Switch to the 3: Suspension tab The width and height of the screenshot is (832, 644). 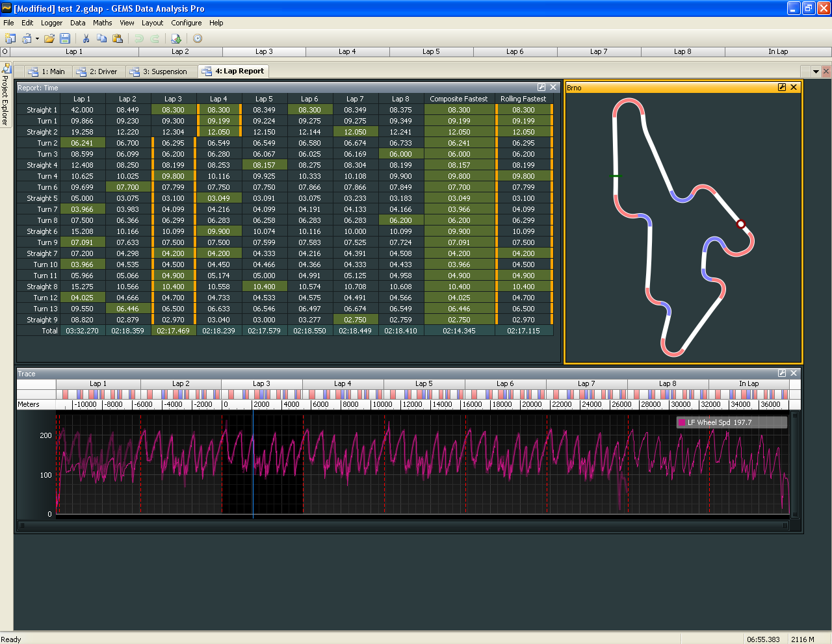(x=159, y=71)
